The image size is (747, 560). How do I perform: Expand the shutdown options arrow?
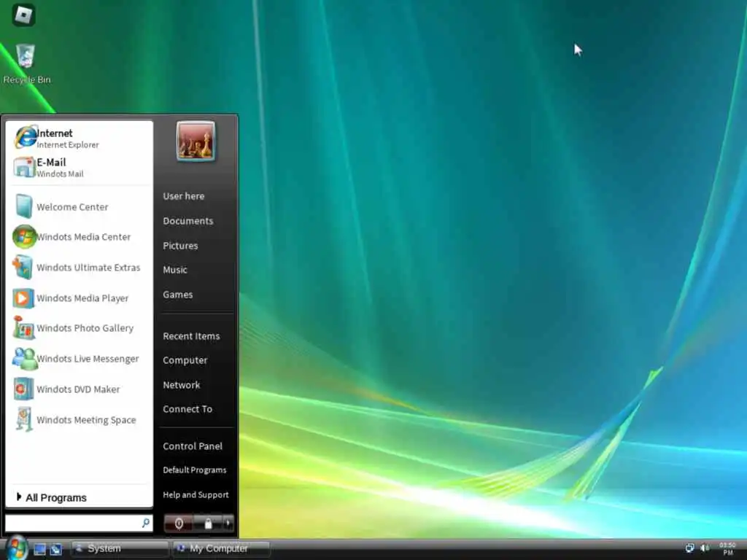click(228, 524)
